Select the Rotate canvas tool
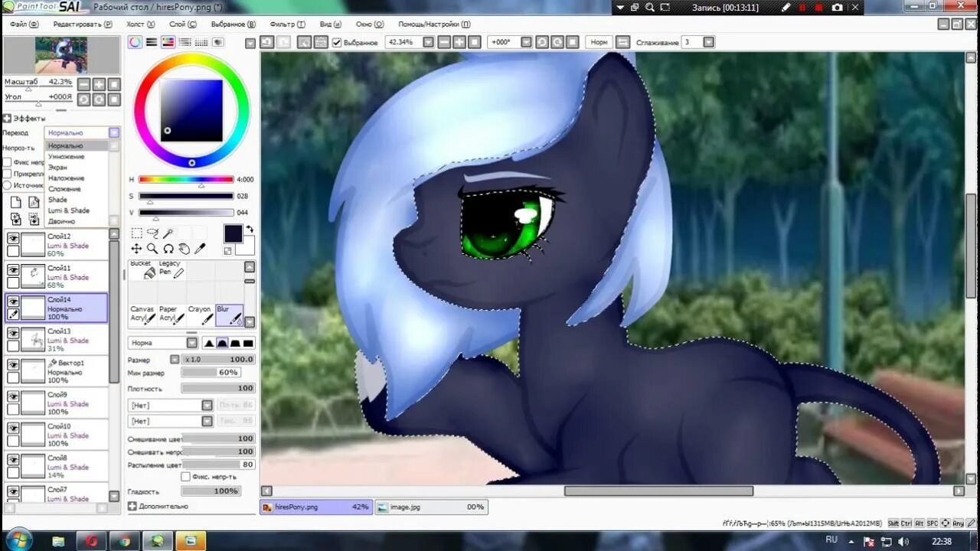Image resolution: width=980 pixels, height=551 pixels. 168,249
